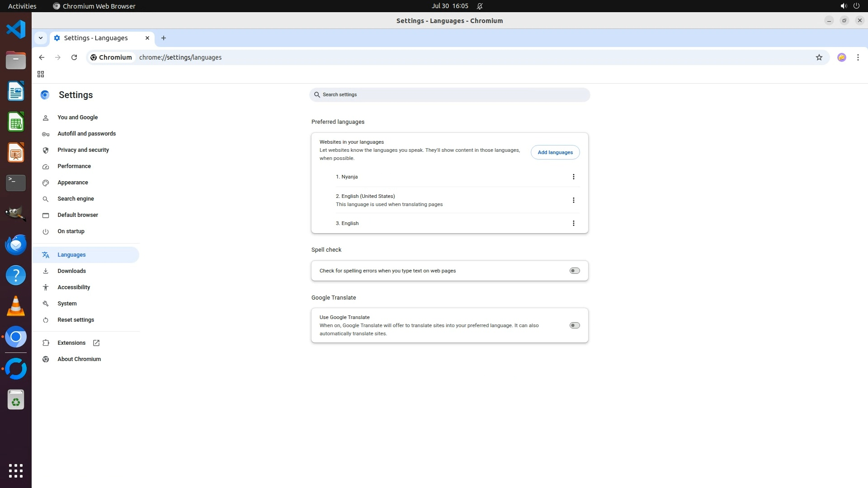Open the apps grid in the bookmarks bar

[x=41, y=74]
